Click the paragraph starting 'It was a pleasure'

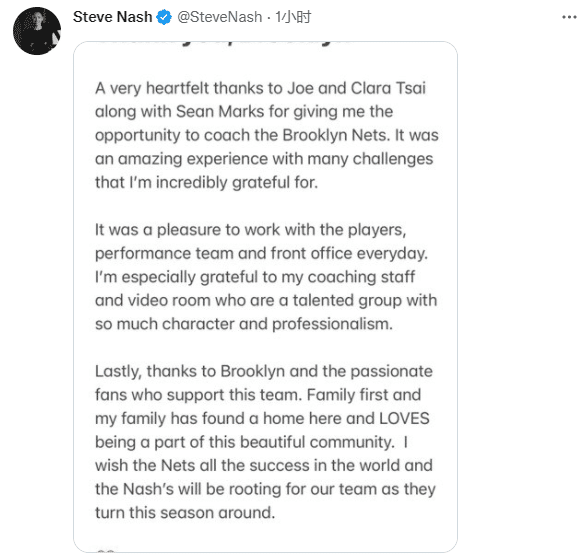266,277
